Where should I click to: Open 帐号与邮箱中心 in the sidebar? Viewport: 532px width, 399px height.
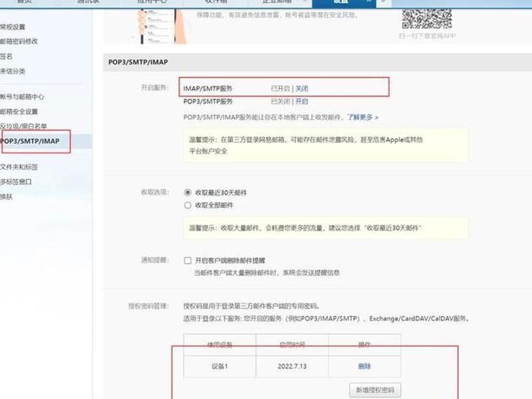22,96
